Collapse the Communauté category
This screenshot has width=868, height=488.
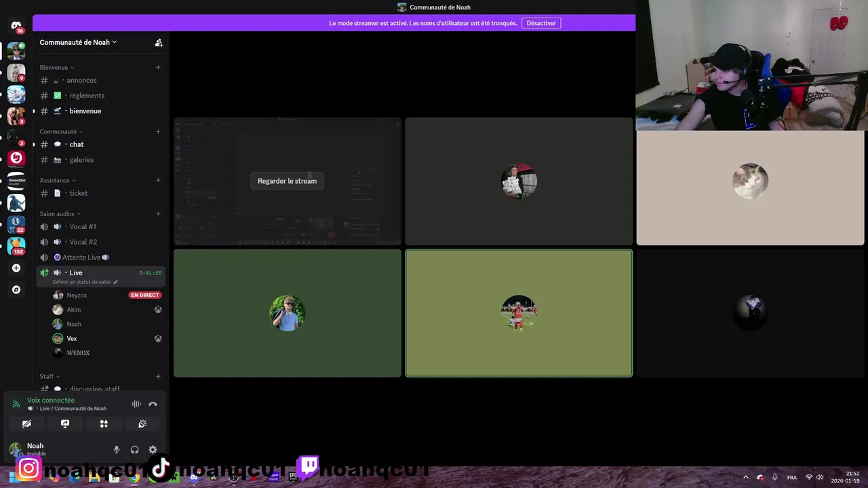61,131
